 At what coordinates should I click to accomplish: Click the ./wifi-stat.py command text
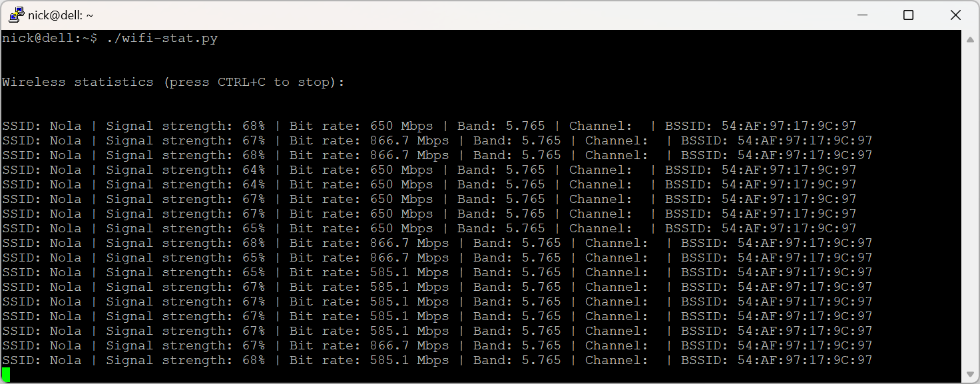point(163,38)
